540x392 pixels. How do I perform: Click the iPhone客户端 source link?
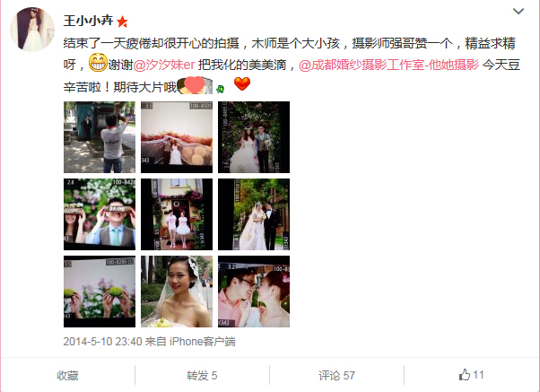[203, 342]
